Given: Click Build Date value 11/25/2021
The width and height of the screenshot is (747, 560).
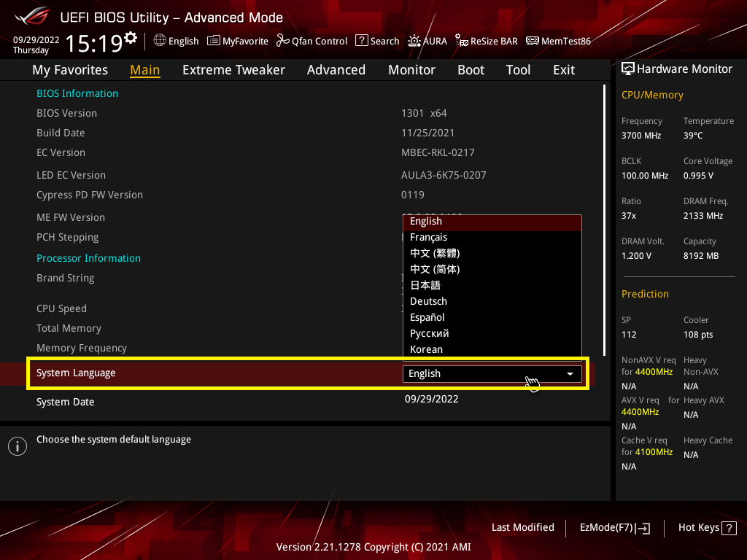Looking at the screenshot, I should pyautogui.click(x=427, y=133).
